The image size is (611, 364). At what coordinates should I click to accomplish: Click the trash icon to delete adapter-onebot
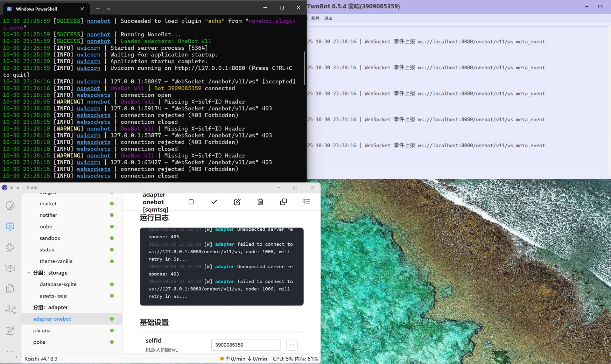tap(260, 202)
